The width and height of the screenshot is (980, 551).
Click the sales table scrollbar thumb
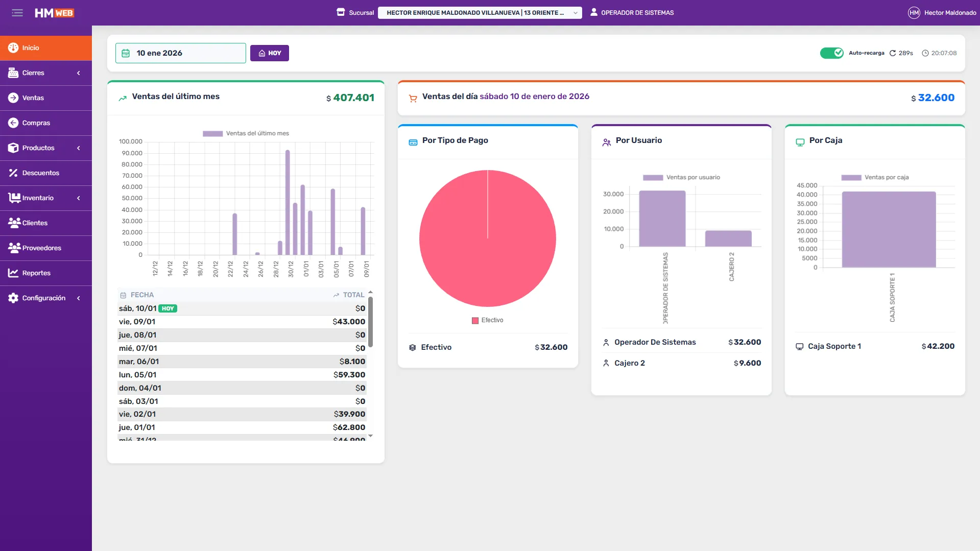tap(370, 322)
